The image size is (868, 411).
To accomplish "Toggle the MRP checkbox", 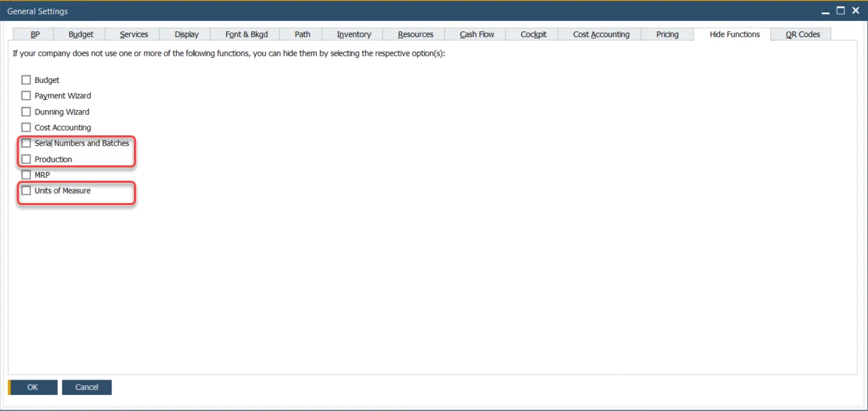I will (x=27, y=174).
